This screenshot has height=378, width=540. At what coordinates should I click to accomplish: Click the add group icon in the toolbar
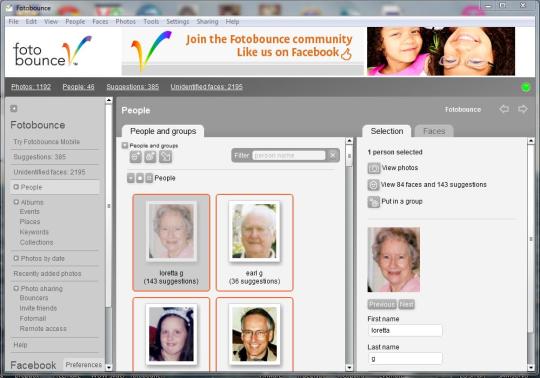coord(150,157)
